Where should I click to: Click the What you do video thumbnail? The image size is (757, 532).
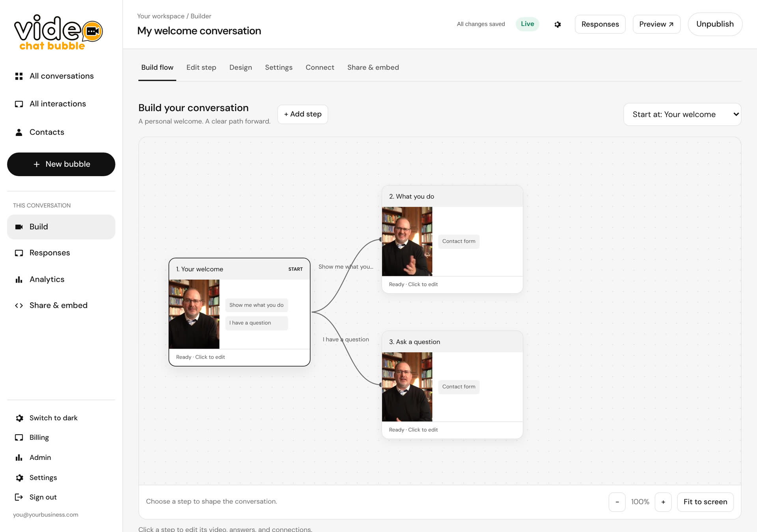pyautogui.click(x=407, y=242)
